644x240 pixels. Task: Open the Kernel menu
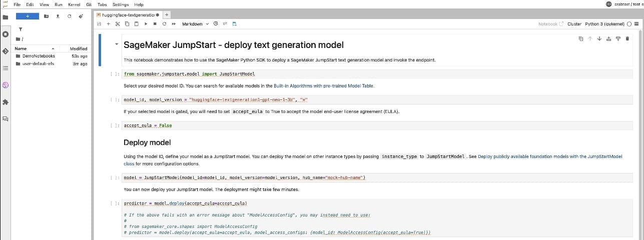tap(74, 4)
